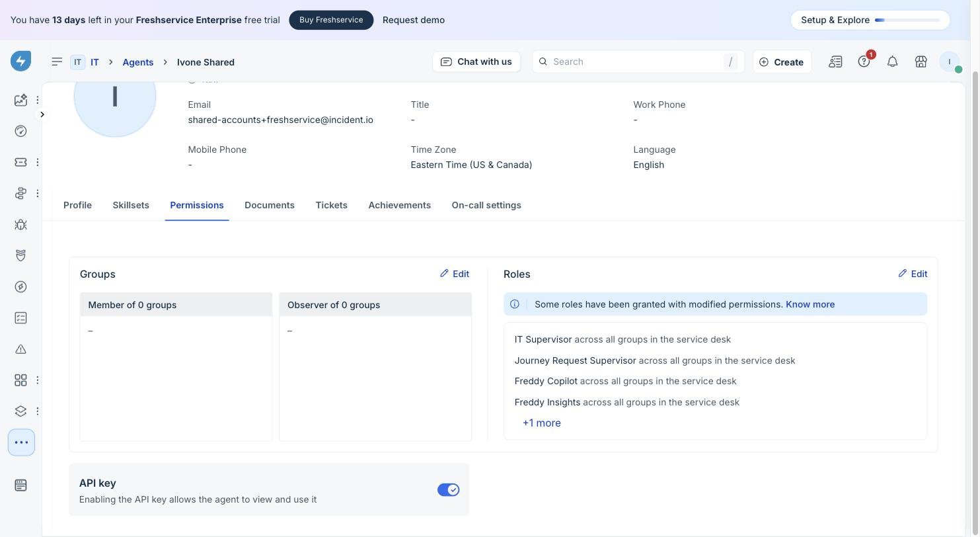Viewport: 980px width, 537px height.
Task: Toggle the hamburger navigation menu
Action: [57, 62]
